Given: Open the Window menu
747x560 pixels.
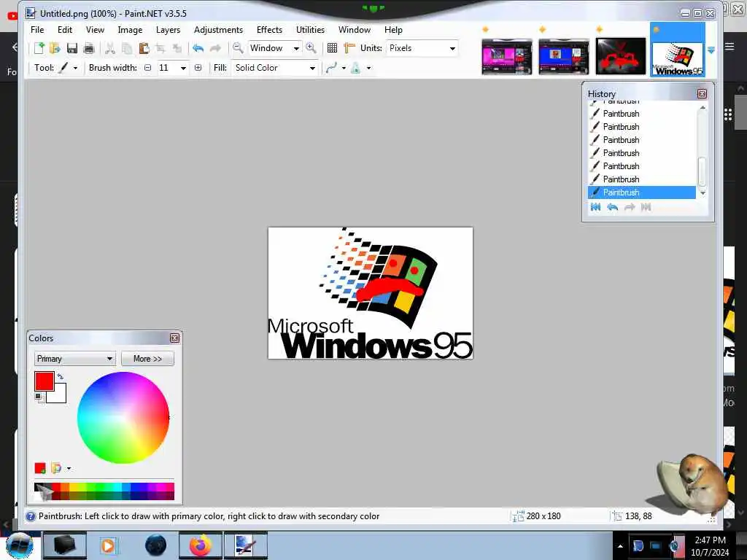Looking at the screenshot, I should (x=355, y=29).
